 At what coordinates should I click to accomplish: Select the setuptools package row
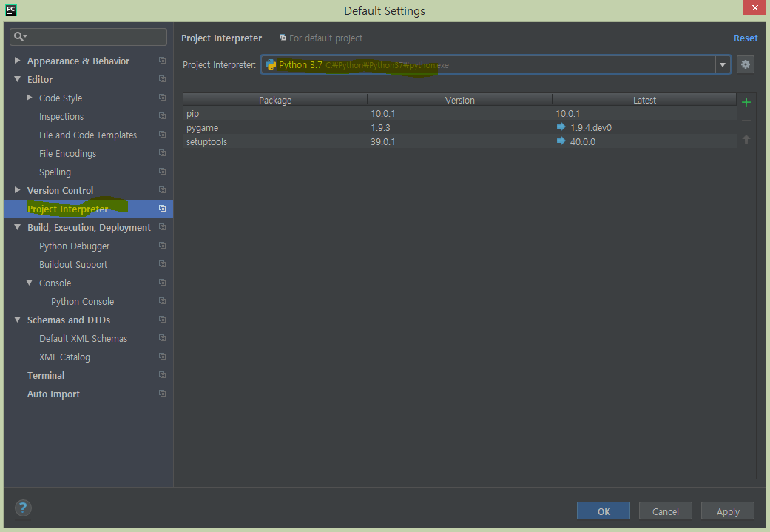459,142
